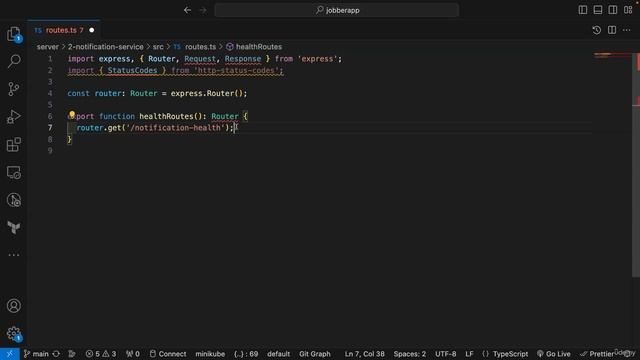Open the remote window indicator
Viewport: 640px width, 360px height.
click(x=10, y=354)
